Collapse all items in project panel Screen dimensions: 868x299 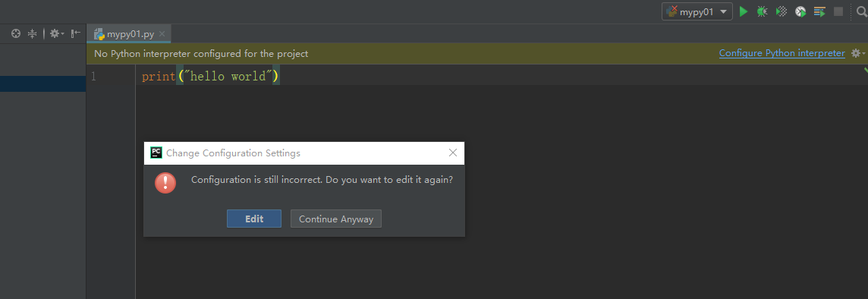tap(32, 34)
